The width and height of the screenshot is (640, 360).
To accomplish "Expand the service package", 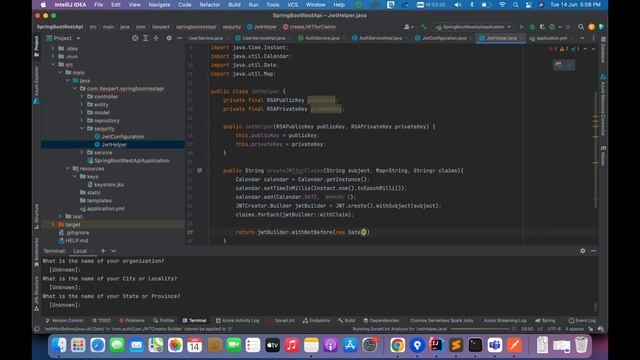I will (x=82, y=152).
